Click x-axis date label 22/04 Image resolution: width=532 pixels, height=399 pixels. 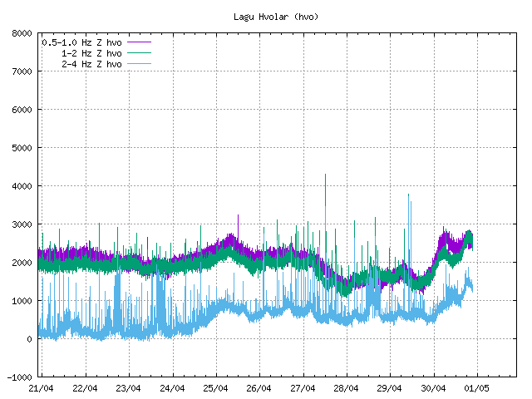(85, 388)
